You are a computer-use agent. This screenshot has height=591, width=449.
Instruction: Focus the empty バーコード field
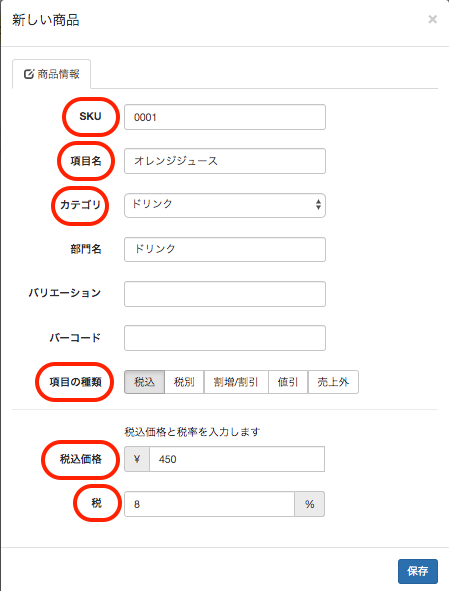pos(225,338)
